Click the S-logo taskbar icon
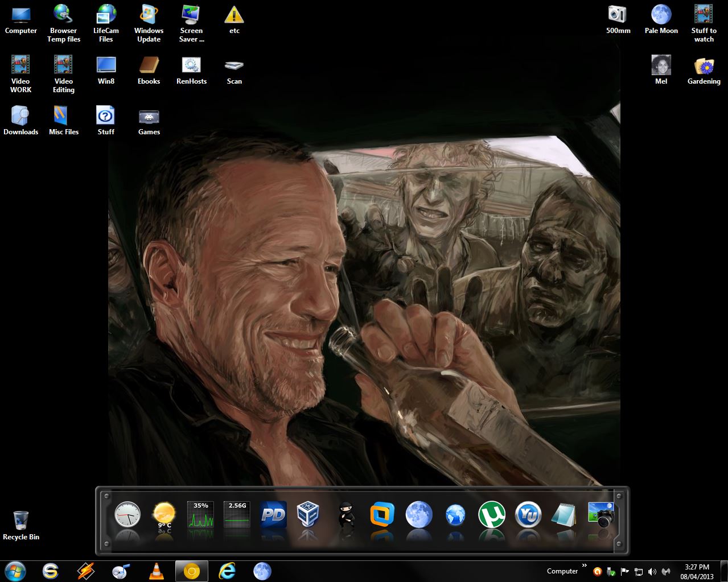The image size is (728, 582). pyautogui.click(x=51, y=571)
